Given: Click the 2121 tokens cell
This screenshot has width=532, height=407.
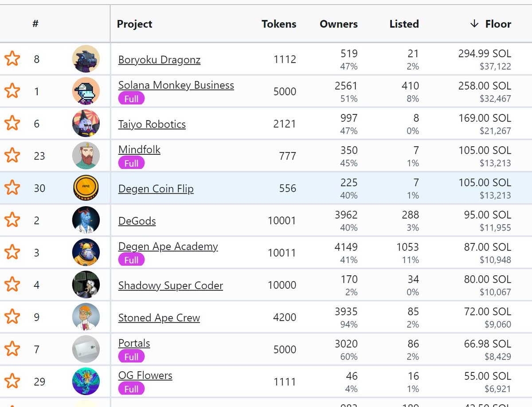Looking at the screenshot, I should pyautogui.click(x=285, y=124).
